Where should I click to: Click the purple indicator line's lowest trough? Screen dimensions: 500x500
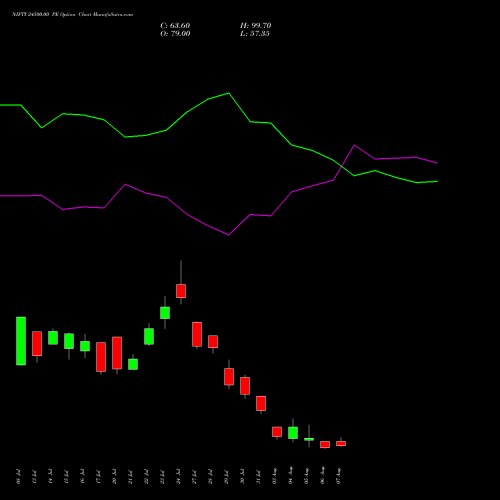229,235
